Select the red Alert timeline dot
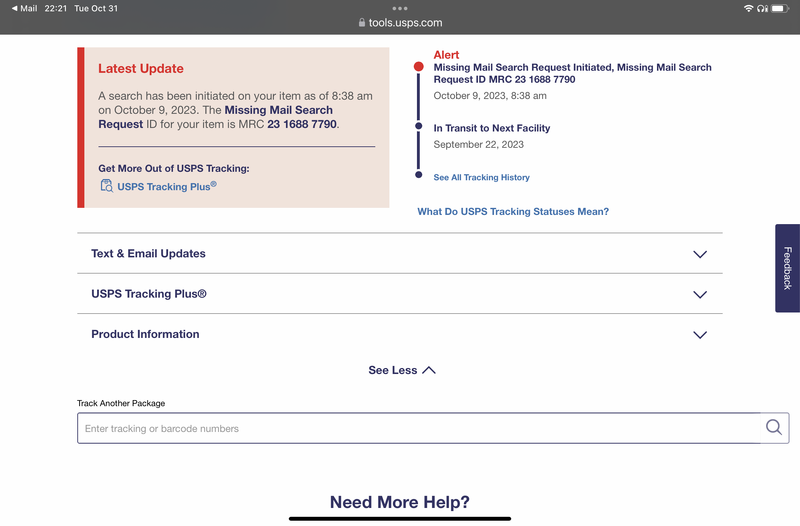 tap(418, 67)
